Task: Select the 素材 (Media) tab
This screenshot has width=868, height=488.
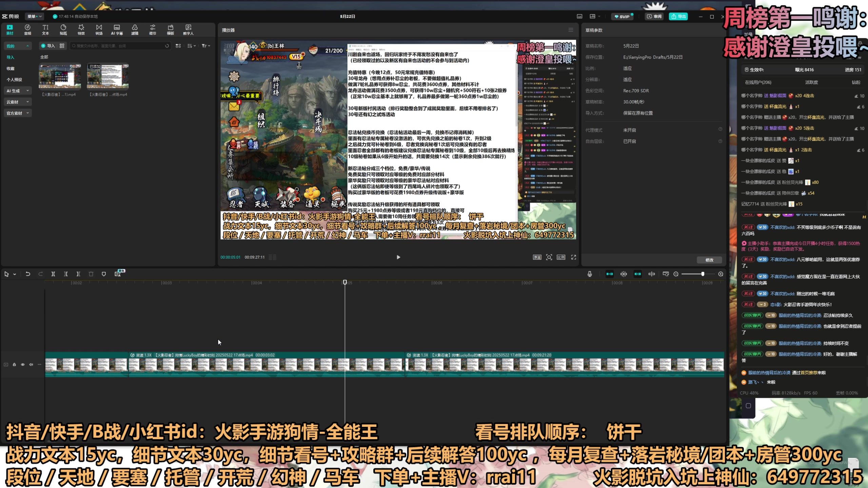Action: click(10, 30)
